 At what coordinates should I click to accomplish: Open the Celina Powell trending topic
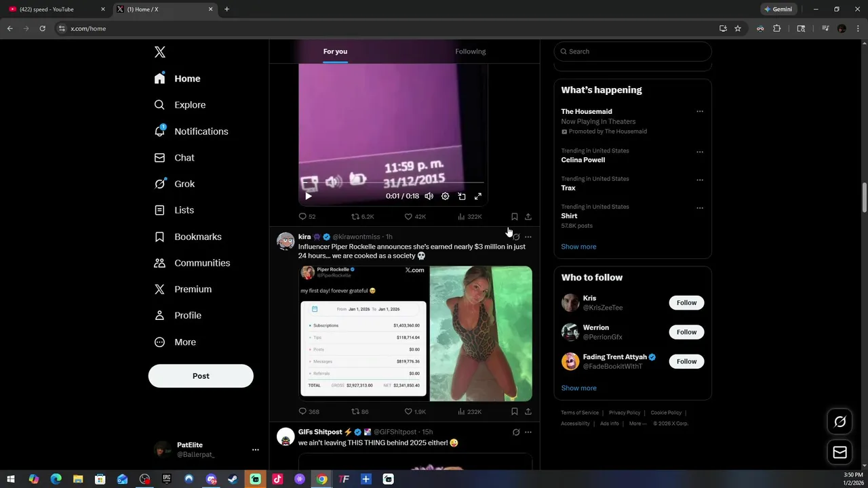pyautogui.click(x=583, y=160)
